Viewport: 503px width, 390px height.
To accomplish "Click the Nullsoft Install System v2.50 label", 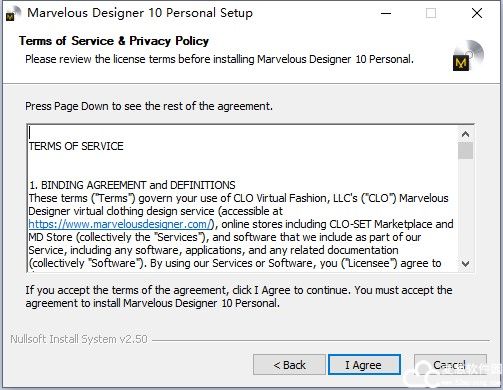I will pos(79,339).
